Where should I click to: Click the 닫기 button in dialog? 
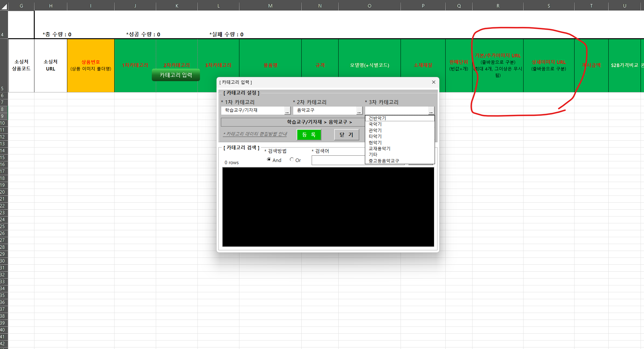[x=346, y=135]
